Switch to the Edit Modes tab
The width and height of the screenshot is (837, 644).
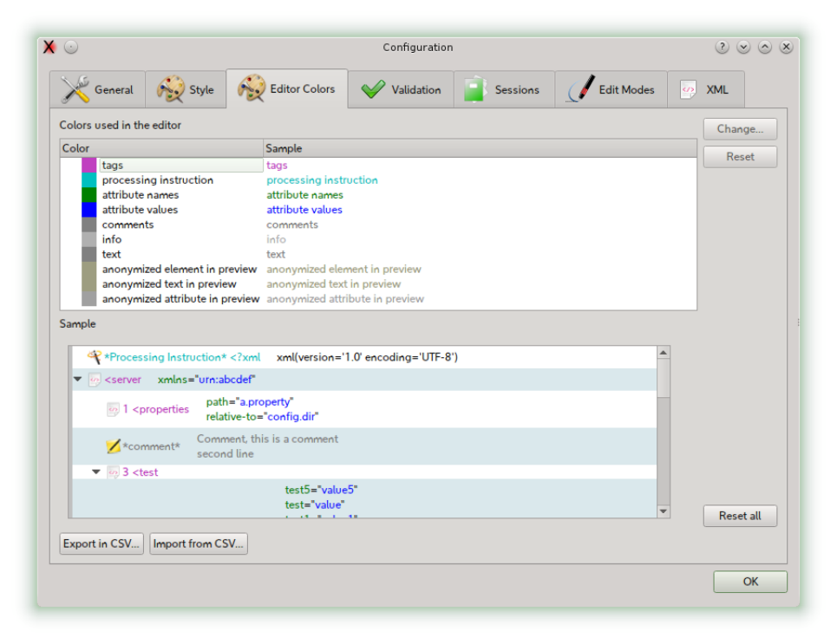tap(611, 89)
